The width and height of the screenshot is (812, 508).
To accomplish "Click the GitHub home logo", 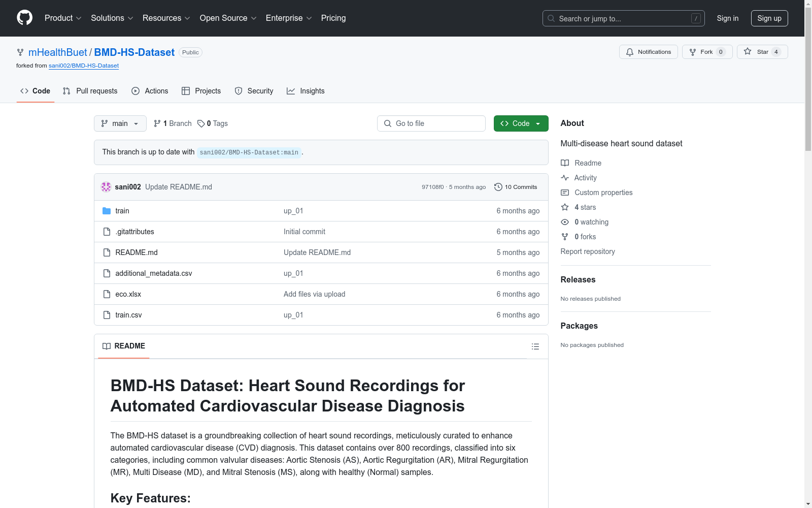I will click(x=24, y=18).
